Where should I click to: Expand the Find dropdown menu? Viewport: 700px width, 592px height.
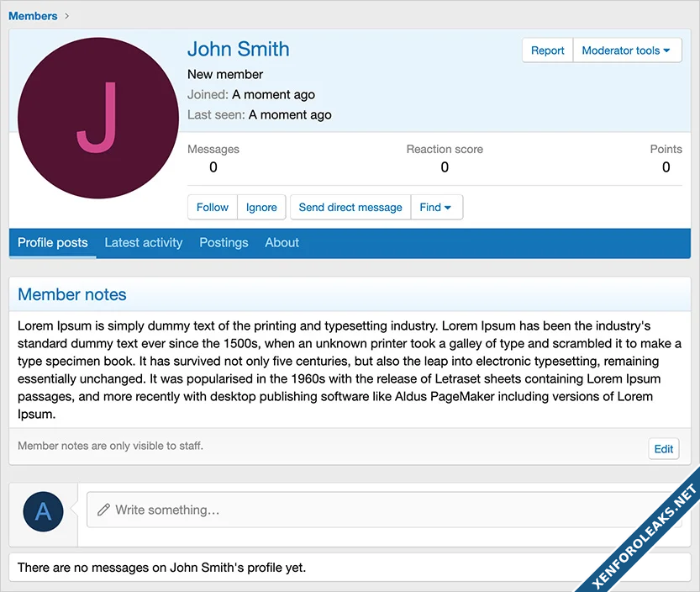436,207
